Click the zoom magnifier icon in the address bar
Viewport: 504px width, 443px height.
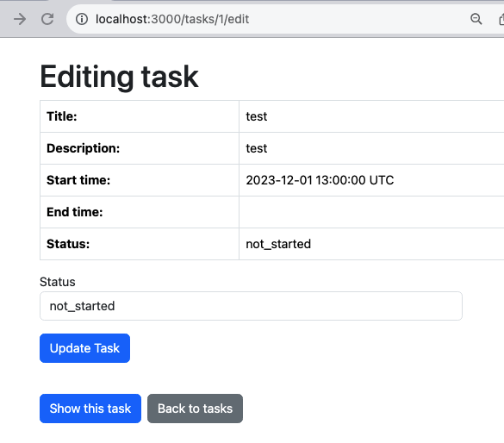coord(476,19)
